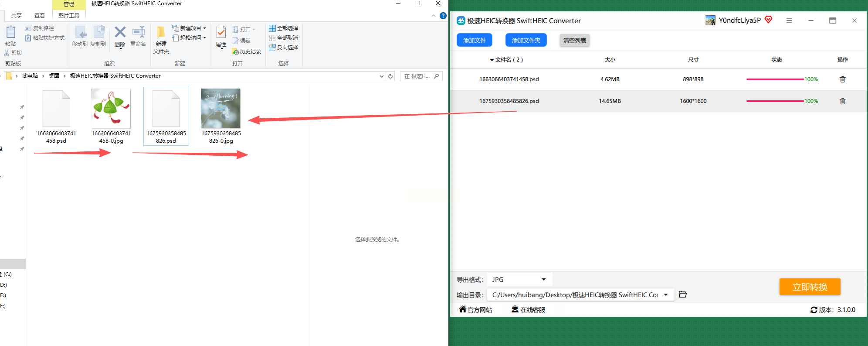This screenshot has width=868, height=346.
Task: Click the red VIP diamond icon
Action: tap(769, 20)
